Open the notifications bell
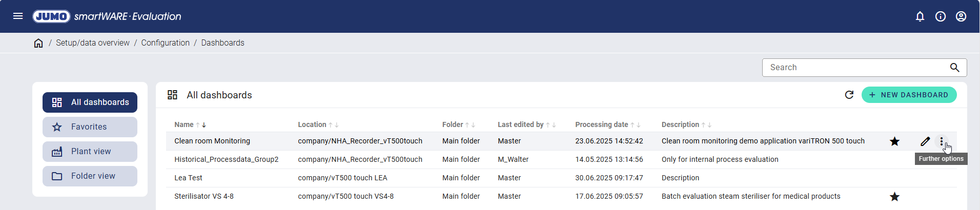The height and width of the screenshot is (210, 980). tap(920, 16)
